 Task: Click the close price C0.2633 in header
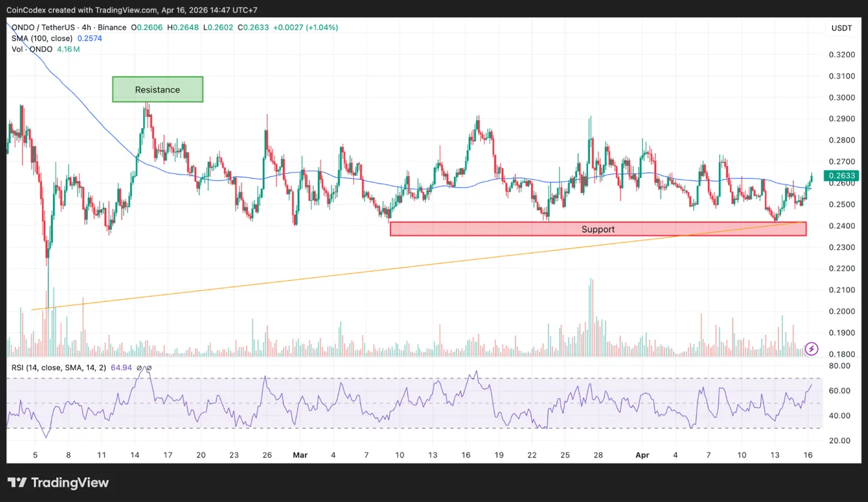click(x=252, y=27)
